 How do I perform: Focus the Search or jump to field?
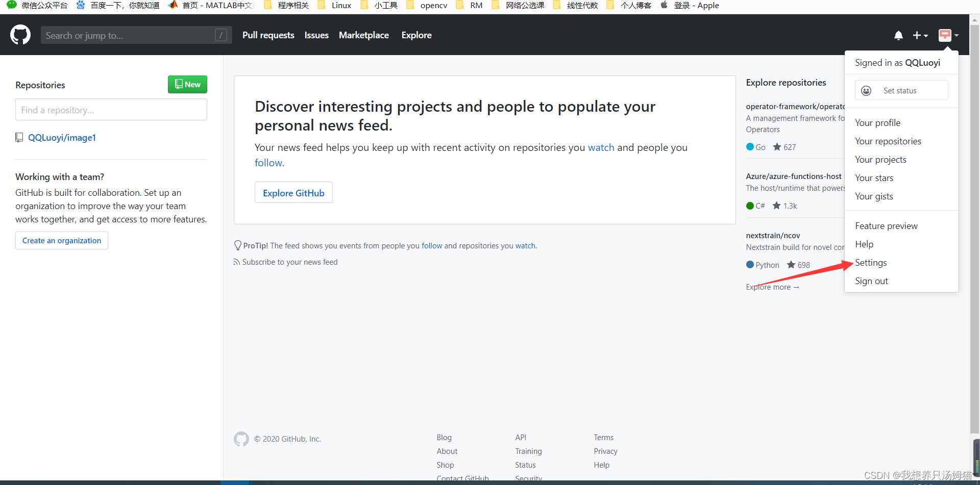click(136, 35)
